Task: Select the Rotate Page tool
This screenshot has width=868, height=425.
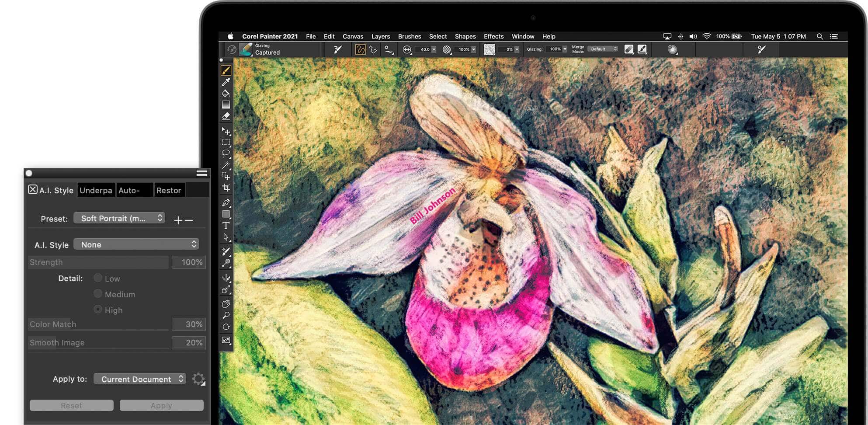Action: click(226, 327)
